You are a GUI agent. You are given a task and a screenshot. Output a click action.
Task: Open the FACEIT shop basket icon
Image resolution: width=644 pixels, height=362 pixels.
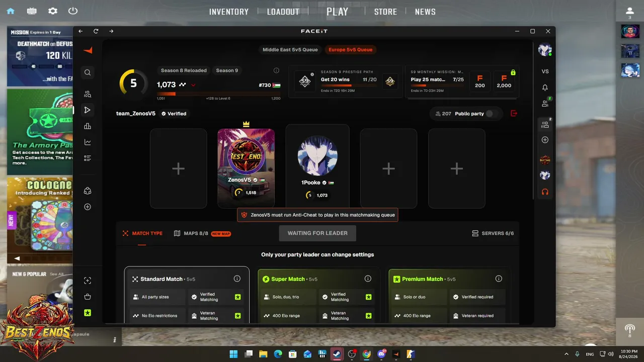pyautogui.click(x=88, y=297)
